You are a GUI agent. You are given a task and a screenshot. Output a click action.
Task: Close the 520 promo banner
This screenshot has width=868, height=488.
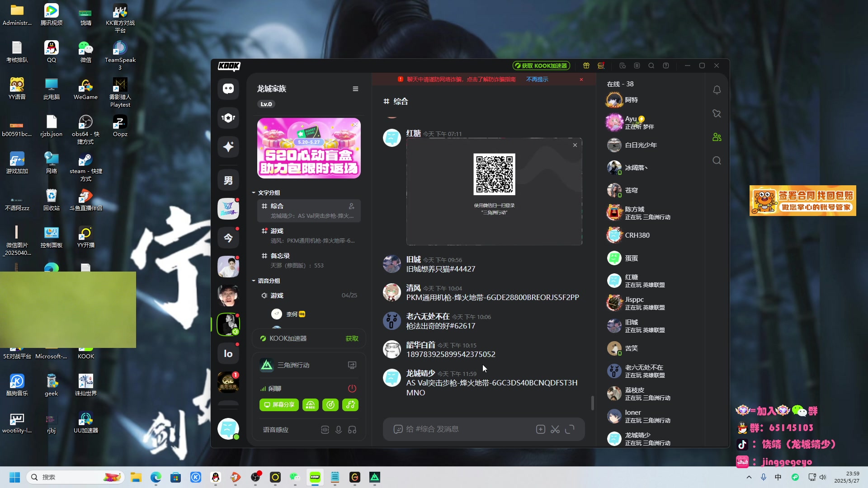pyautogui.click(x=355, y=124)
